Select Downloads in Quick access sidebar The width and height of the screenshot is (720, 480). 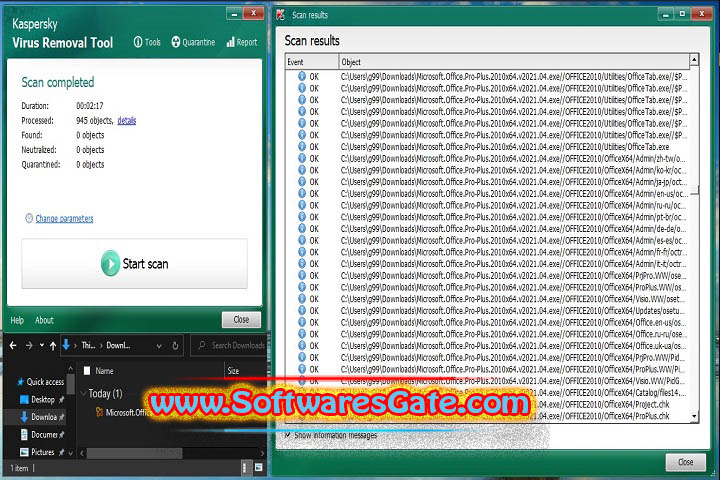[43, 417]
